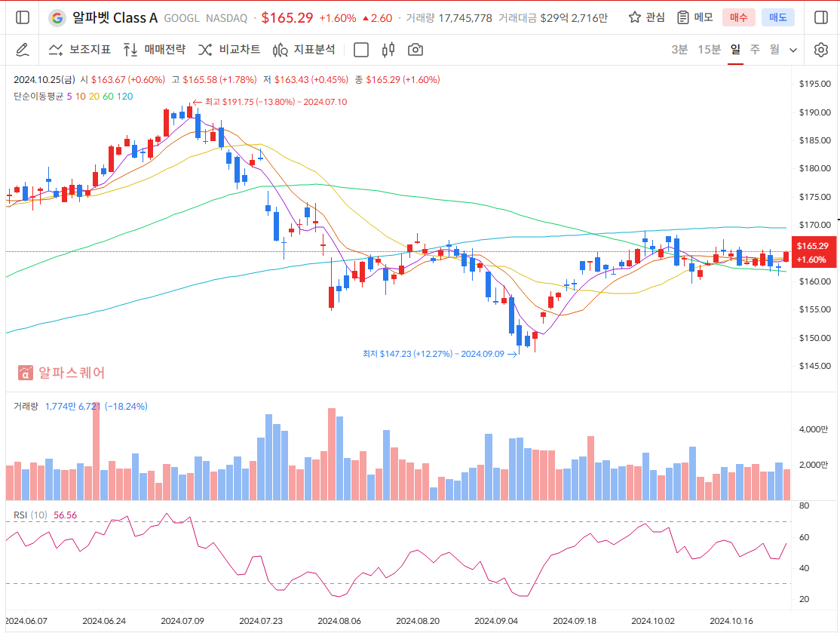The image size is (840, 633).
Task: Click moving average period 10
Action: point(81,97)
